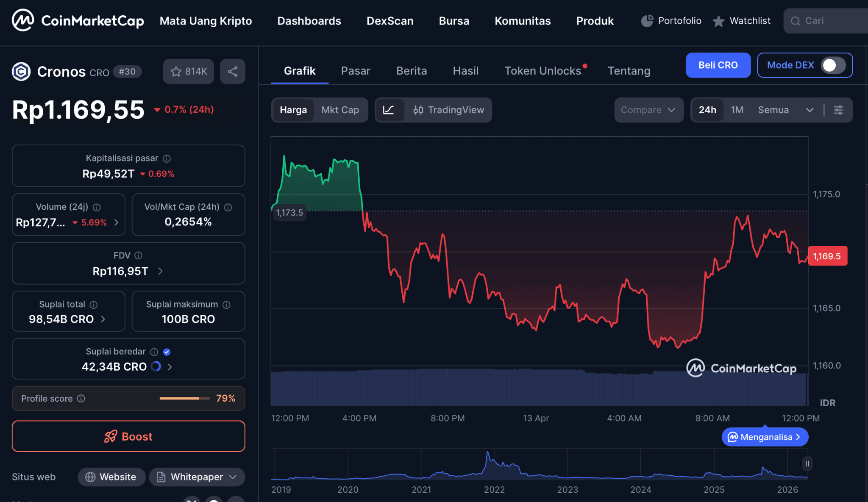Open the Compare dropdown

pyautogui.click(x=648, y=110)
